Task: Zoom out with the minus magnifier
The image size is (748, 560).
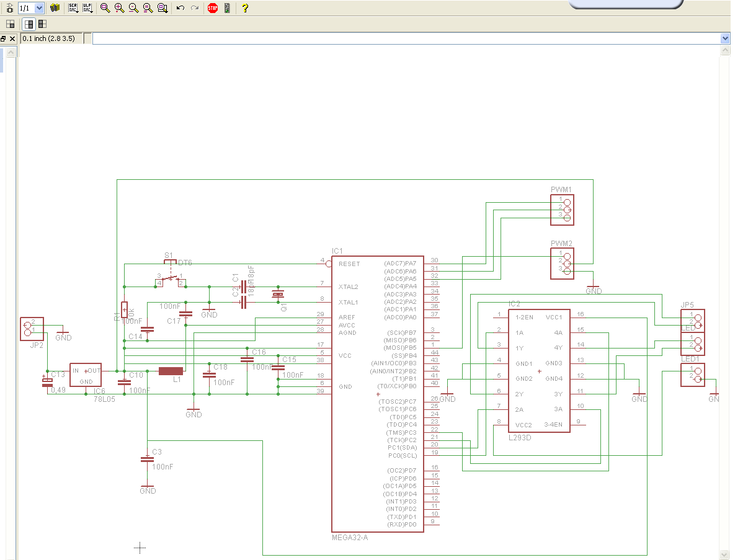Action: coord(133,8)
